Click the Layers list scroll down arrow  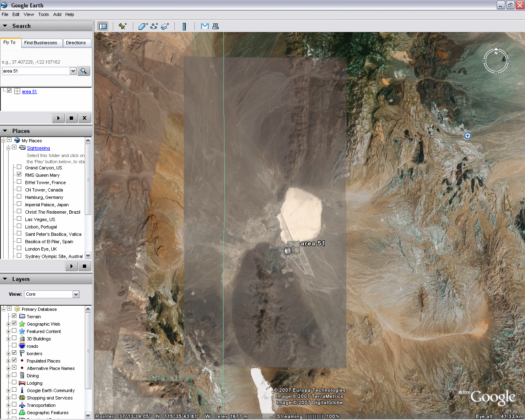tap(88, 415)
